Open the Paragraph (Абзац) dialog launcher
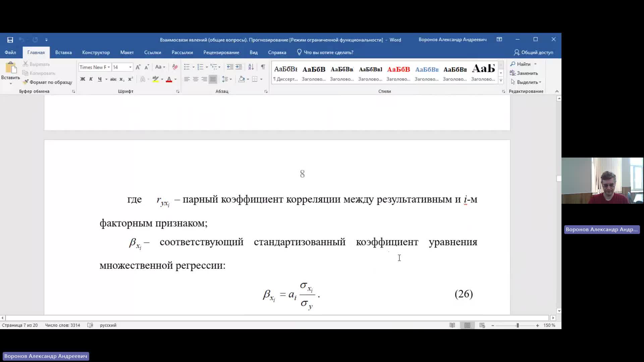 266,92
